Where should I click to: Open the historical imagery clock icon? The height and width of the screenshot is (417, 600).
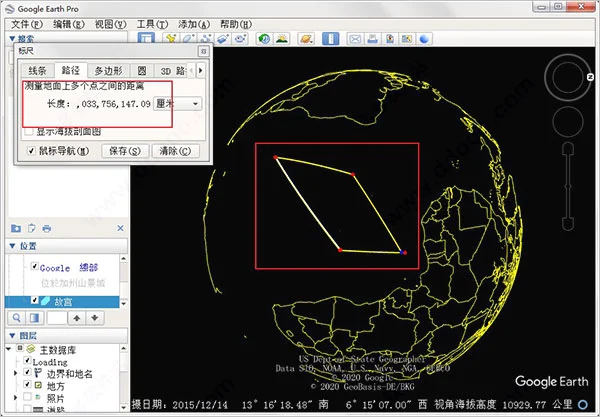(x=264, y=39)
